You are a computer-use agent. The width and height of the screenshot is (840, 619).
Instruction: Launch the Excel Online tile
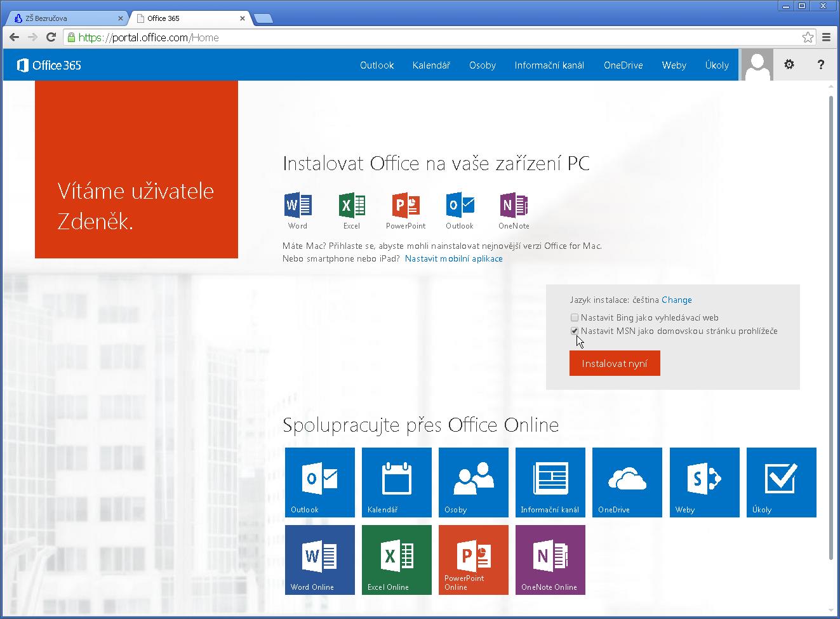pyautogui.click(x=397, y=560)
